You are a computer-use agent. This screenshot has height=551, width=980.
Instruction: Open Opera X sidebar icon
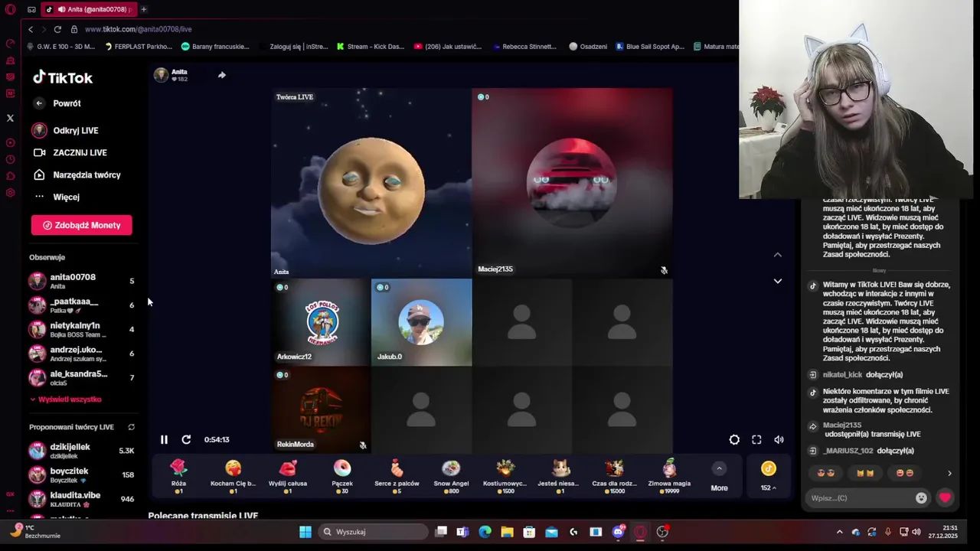click(x=10, y=118)
